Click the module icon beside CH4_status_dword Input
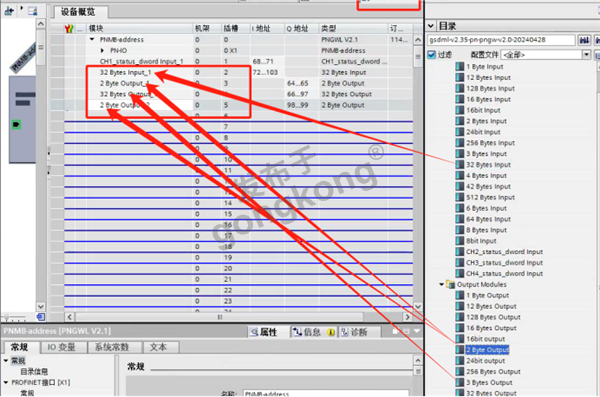Viewport: 600px width, 397px height. pyautogui.click(x=460, y=274)
